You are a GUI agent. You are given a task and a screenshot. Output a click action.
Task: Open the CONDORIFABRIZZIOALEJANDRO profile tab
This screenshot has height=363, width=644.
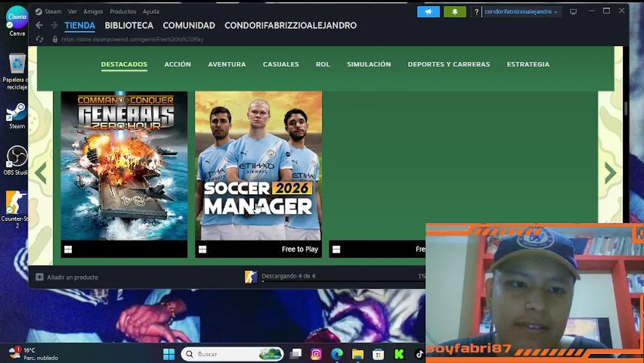click(x=290, y=25)
